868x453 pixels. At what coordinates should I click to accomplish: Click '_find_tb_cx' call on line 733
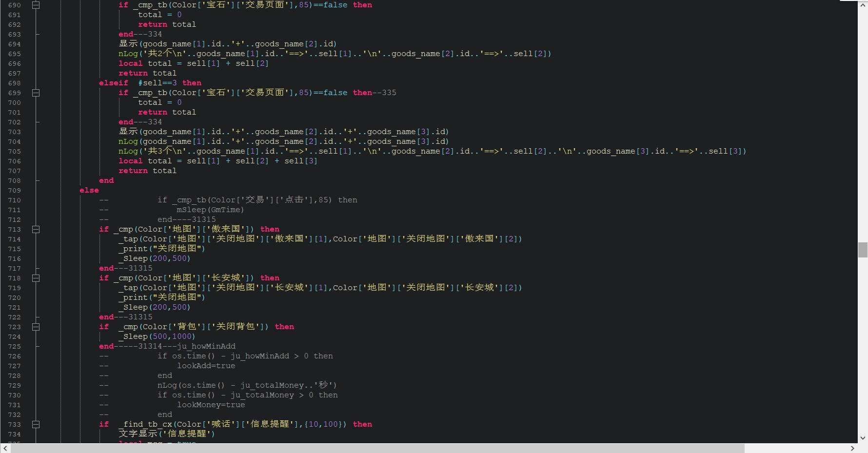145,424
